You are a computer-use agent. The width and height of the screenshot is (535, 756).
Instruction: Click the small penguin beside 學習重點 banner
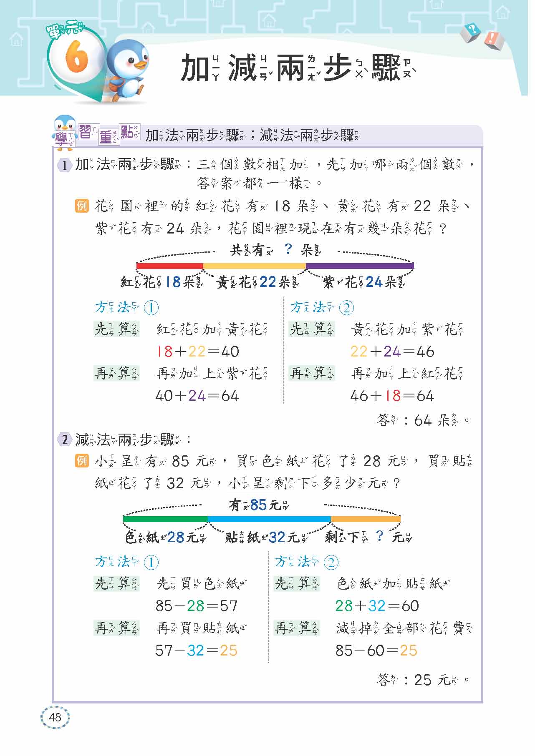[x=65, y=132]
